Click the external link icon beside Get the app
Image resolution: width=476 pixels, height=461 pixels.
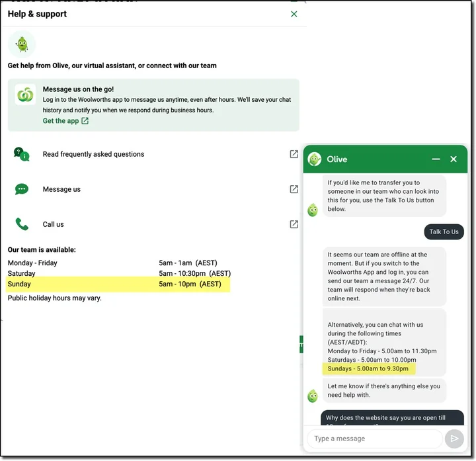85,121
